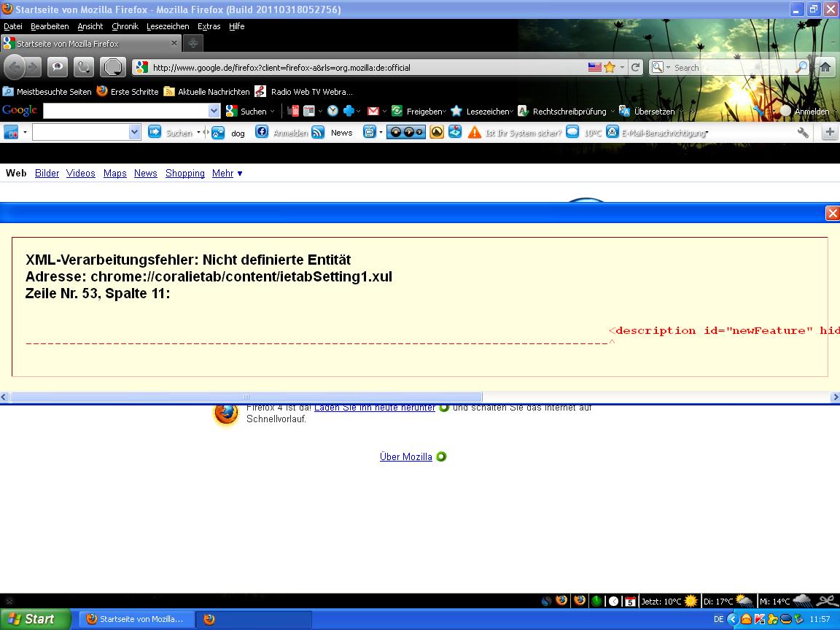Screen dimensions: 840x630
Task: Open the Maps link
Action: [x=114, y=173]
